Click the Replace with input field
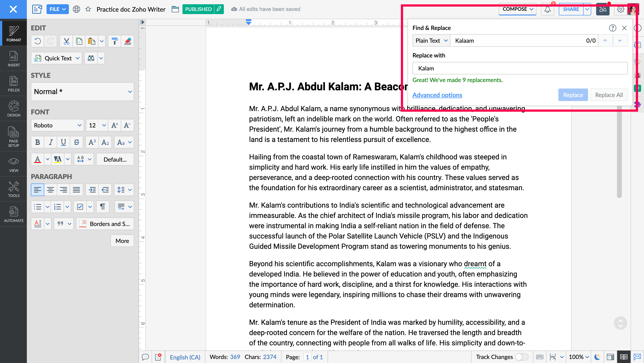The width and height of the screenshot is (644, 363). point(520,68)
